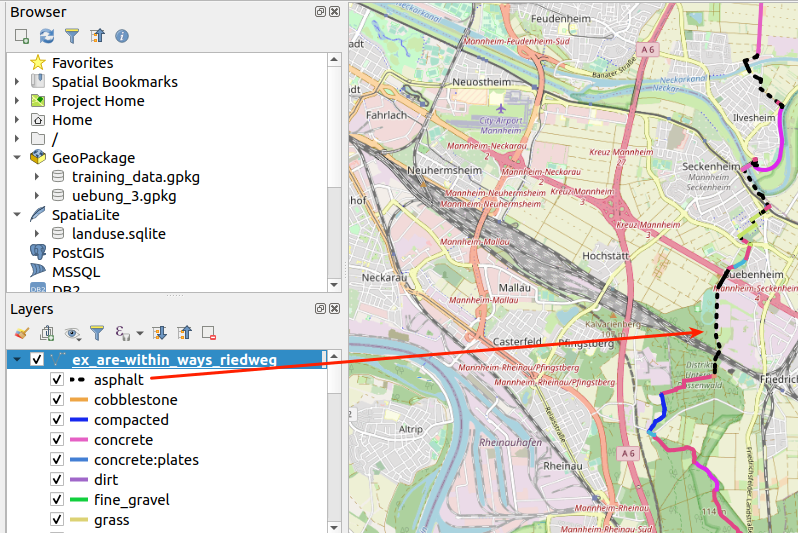Image resolution: width=798 pixels, height=533 pixels.
Task: Click Filter Legend by Expression icon
Action: click(x=122, y=333)
